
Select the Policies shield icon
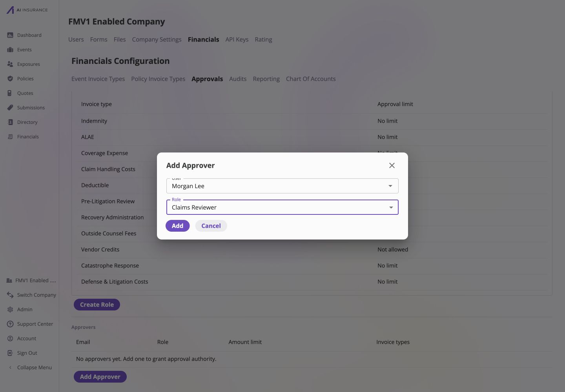[10, 79]
